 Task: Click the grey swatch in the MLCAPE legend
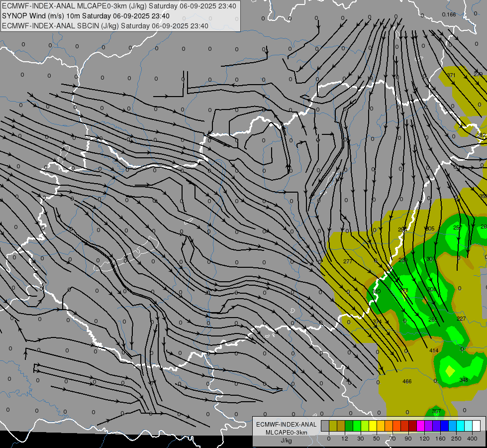click(x=325, y=426)
